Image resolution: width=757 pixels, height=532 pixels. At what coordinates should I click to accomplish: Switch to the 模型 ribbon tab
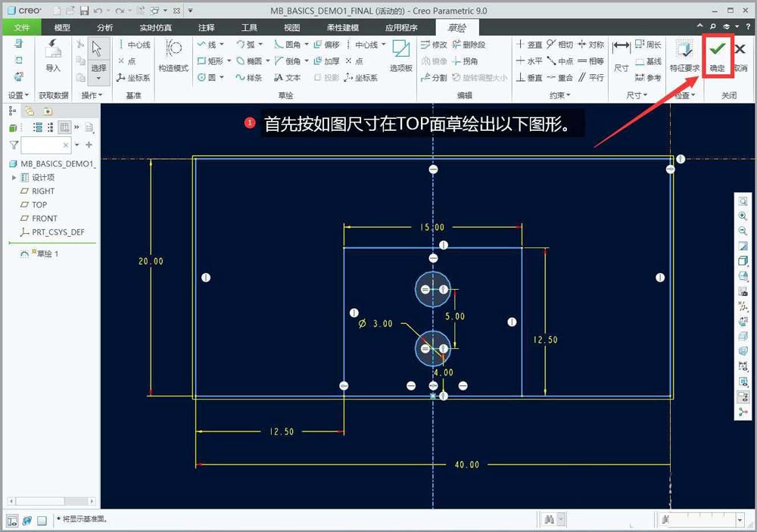pyautogui.click(x=62, y=27)
